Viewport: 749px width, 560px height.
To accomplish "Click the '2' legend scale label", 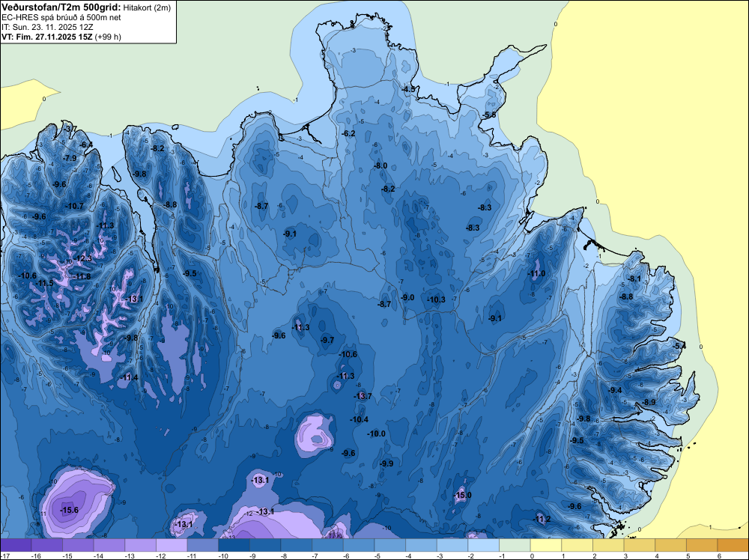I will click(595, 556).
